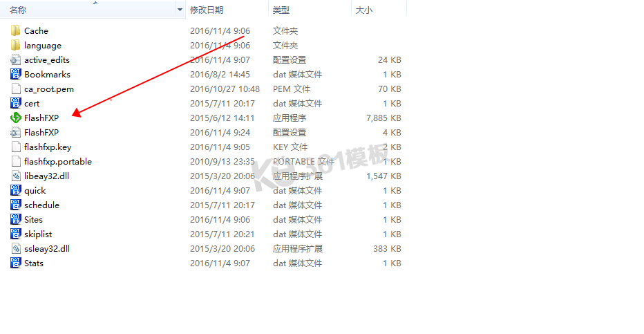Click the 2015/6/12 14:11 date cell
Image resolution: width=644 pixels, height=334 pixels.
click(x=222, y=118)
